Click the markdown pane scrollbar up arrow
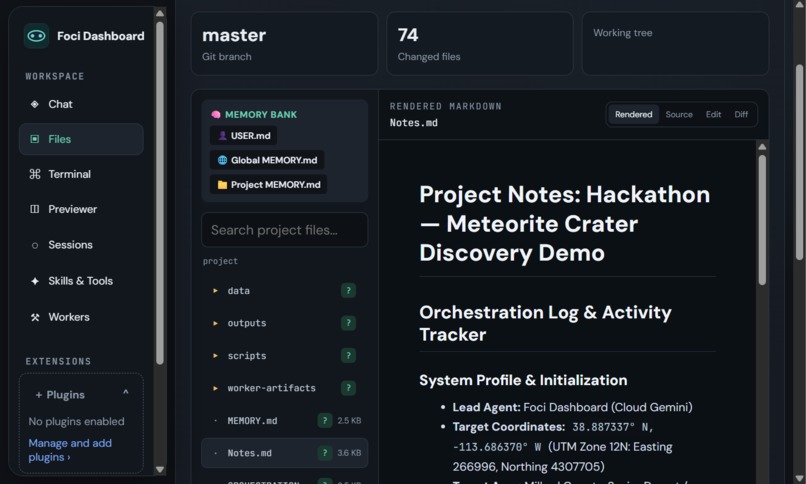The image size is (806, 484). 762,147
